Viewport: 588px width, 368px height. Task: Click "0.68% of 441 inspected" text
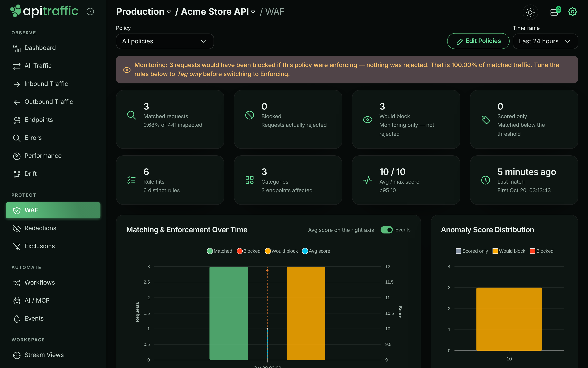point(173,125)
